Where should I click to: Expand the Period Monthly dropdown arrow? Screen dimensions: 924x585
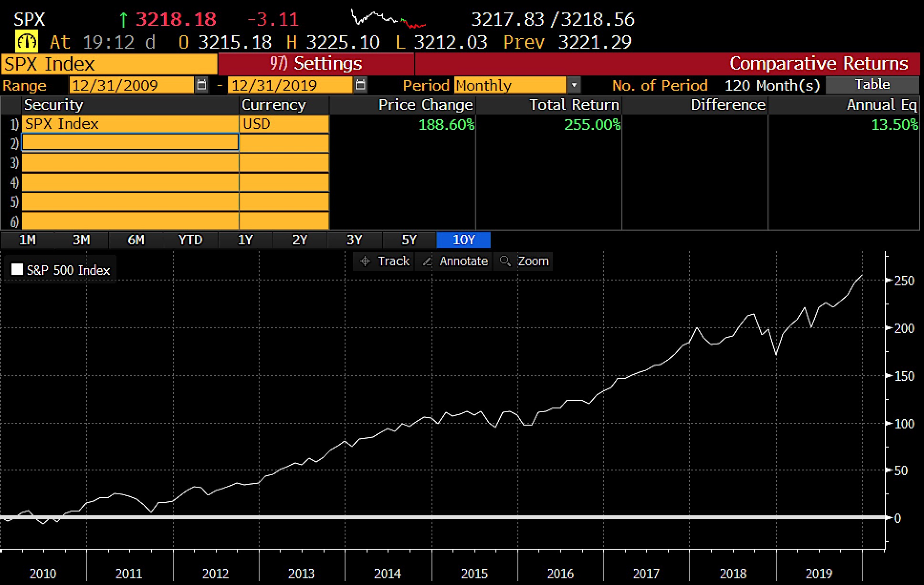[x=574, y=85]
